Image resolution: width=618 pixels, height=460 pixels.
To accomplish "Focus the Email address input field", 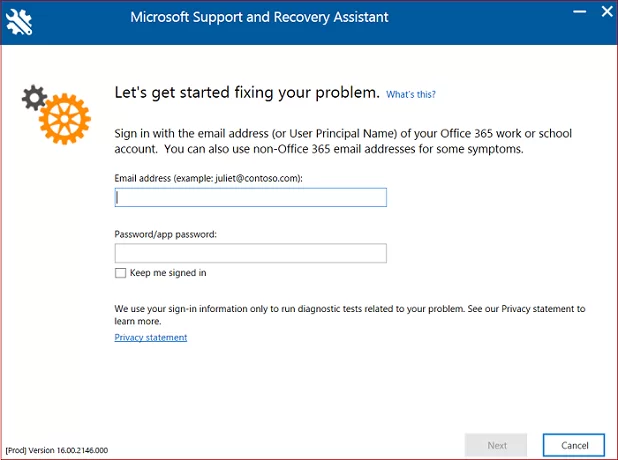I will (x=250, y=198).
